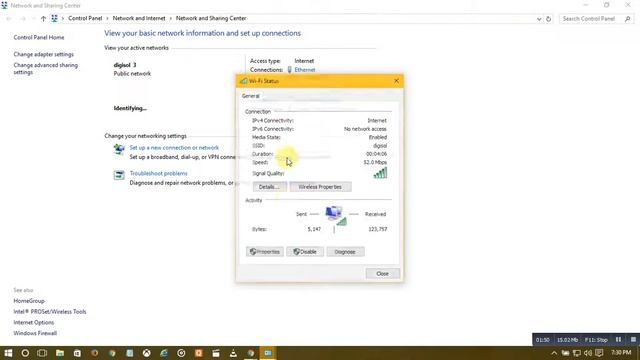
Task: Select Network and Sharing Center breadcrumb
Action: click(x=211, y=18)
